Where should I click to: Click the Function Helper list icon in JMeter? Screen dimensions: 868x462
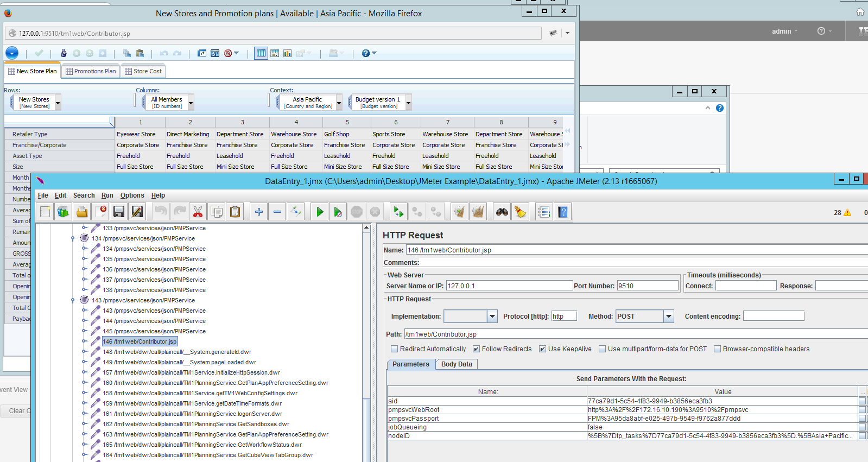tap(544, 212)
